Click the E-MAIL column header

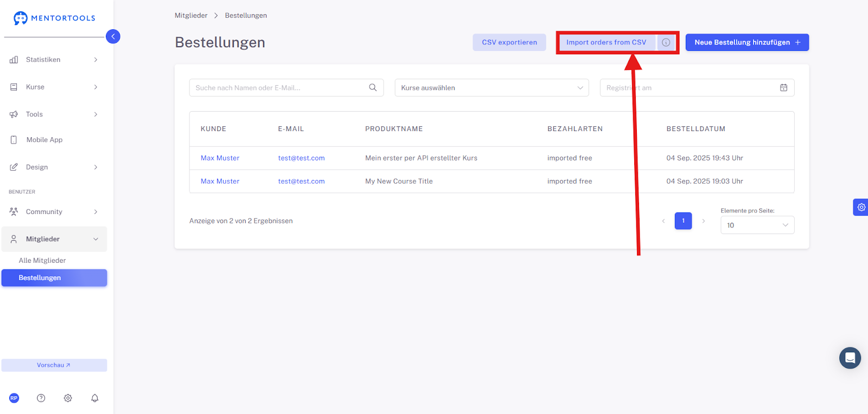tap(291, 129)
